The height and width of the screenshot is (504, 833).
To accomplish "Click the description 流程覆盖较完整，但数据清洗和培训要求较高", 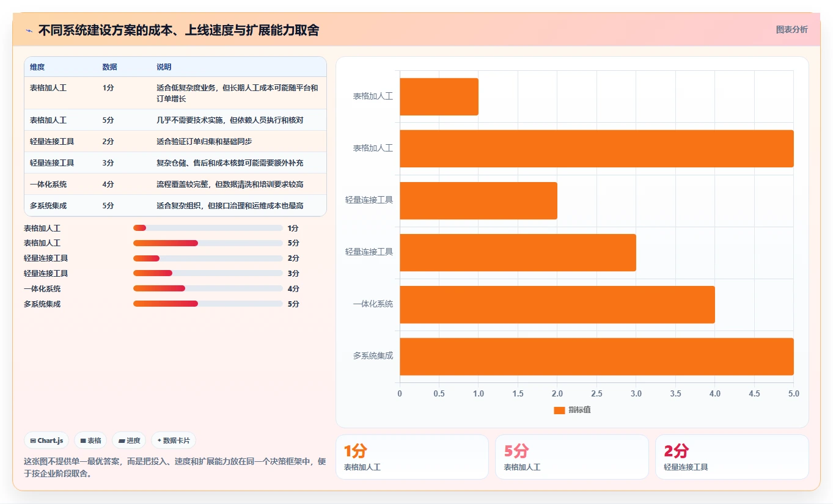I will [230, 184].
